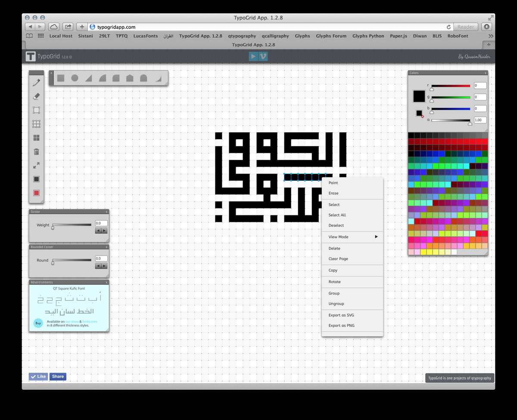Increase stroke weight with right arrow
This screenshot has height=420, width=517.
[x=104, y=230]
